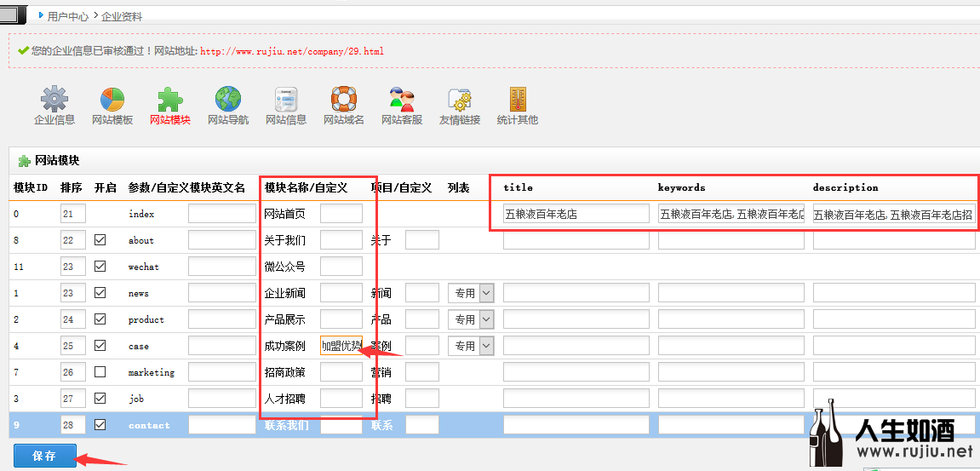Uncheck the contact module checkbox

click(100, 425)
